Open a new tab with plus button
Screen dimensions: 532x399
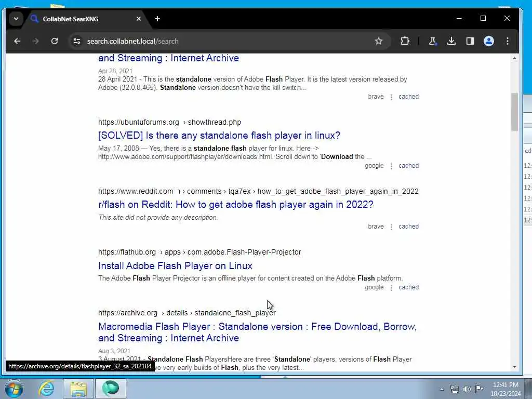tap(157, 19)
